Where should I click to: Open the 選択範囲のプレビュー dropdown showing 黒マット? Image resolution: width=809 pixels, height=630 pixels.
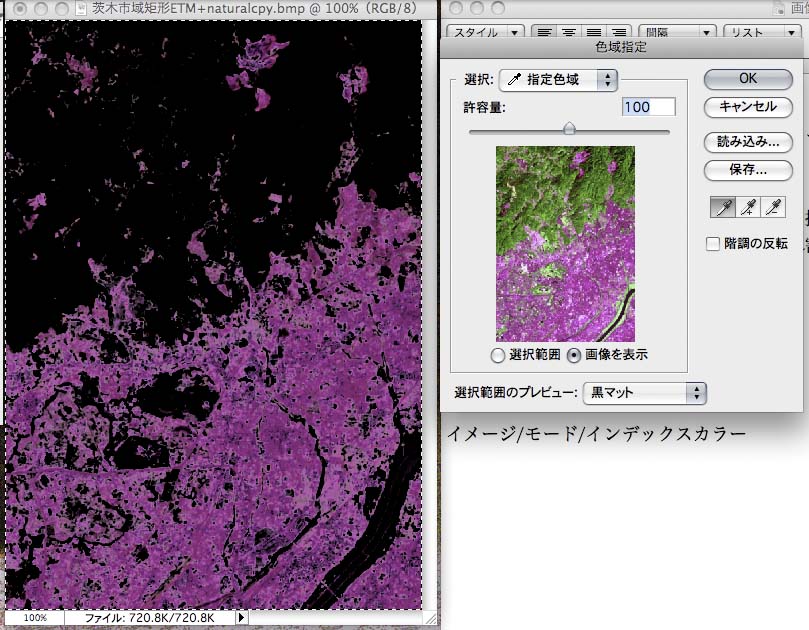[x=644, y=393]
